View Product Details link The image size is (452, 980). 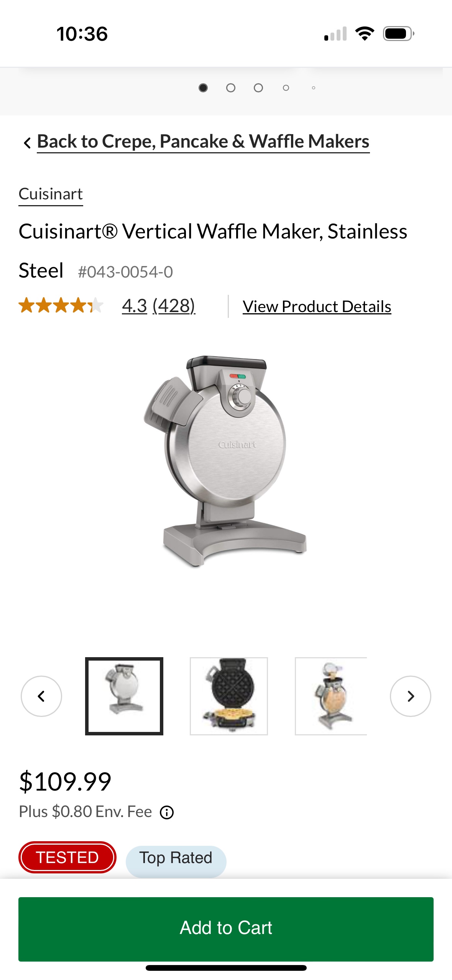pos(317,306)
